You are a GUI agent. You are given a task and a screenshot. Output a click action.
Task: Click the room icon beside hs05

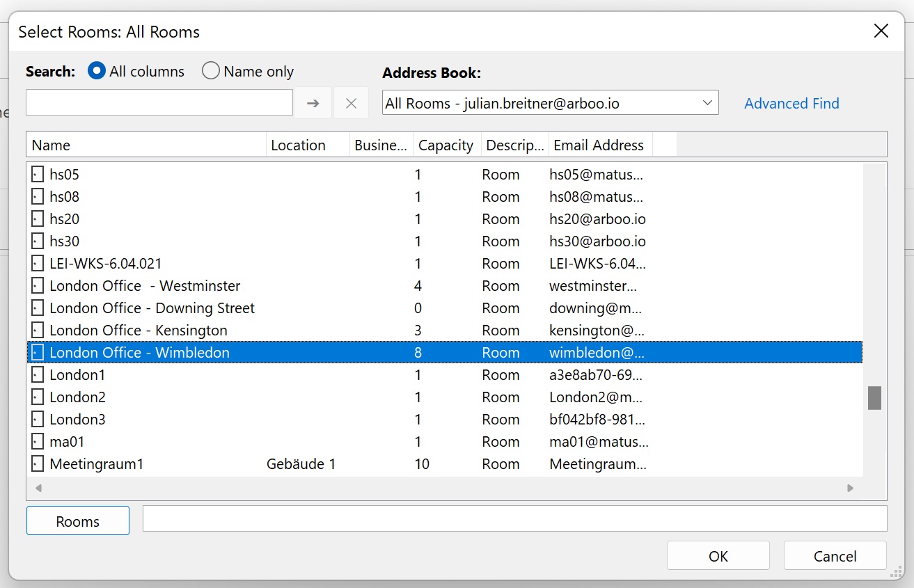pos(37,174)
